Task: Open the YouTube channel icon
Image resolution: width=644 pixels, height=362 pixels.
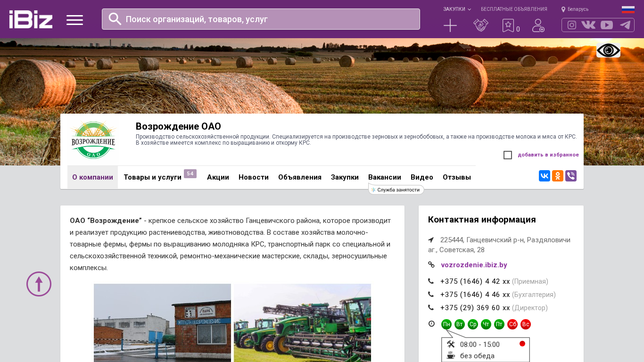Action: click(607, 25)
